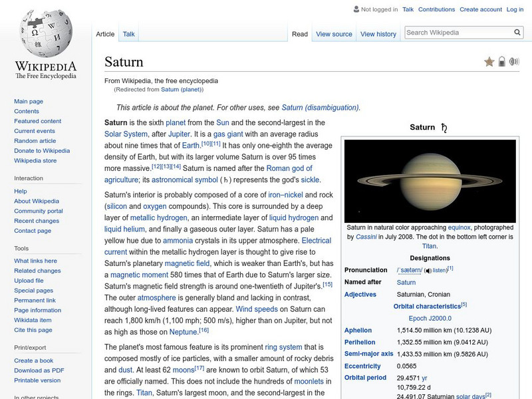This screenshot has height=399, width=532.
Task: Click the search magnifying glass icon
Action: pos(517,31)
